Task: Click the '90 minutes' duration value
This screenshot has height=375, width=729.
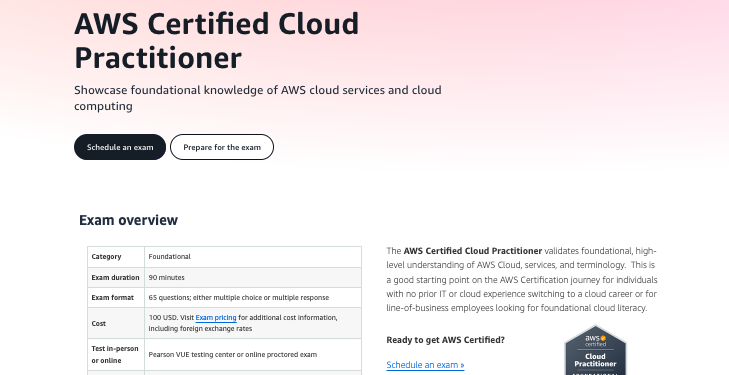Action: [x=166, y=277]
